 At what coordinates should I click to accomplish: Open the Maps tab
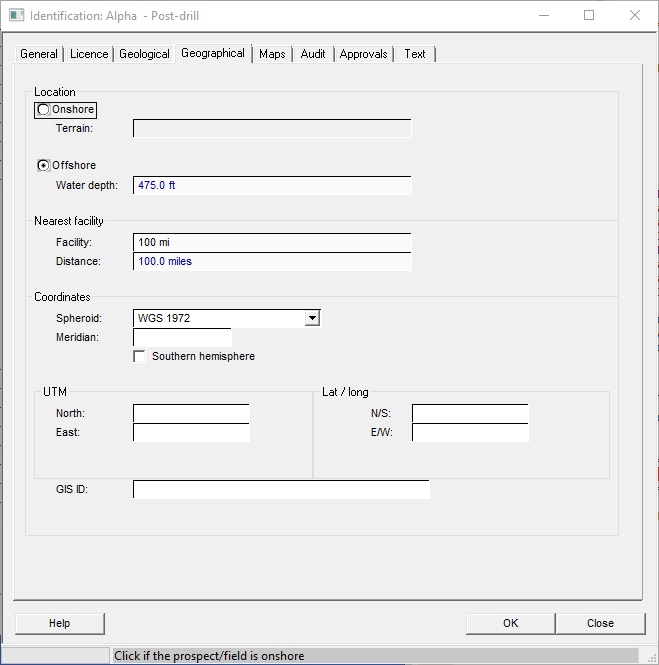[272, 54]
